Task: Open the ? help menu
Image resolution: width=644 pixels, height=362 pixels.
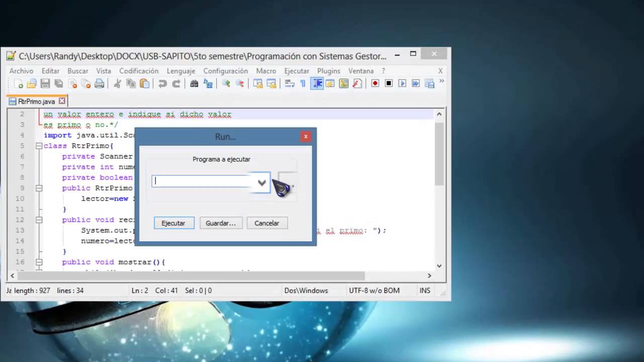Action: coord(383,71)
